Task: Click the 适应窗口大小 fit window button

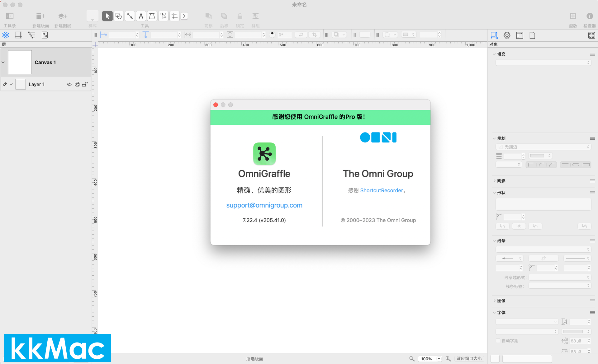Action: point(469,359)
